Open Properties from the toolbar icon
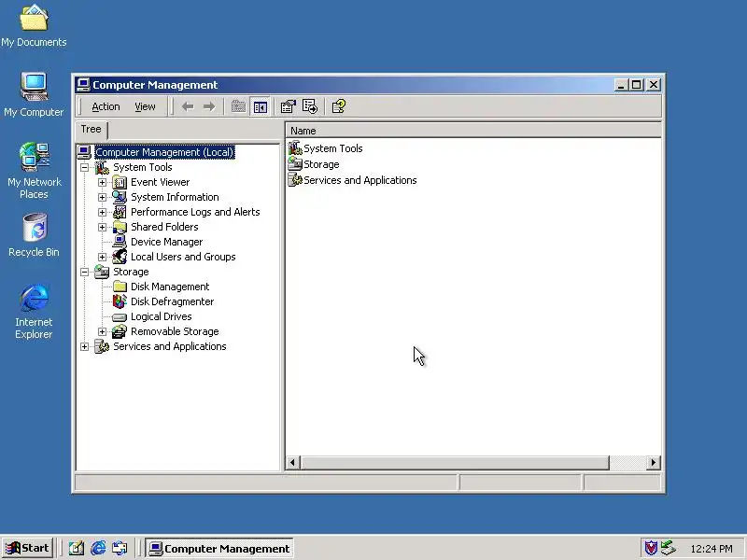Viewport: 747px width, 560px height. tap(289, 106)
